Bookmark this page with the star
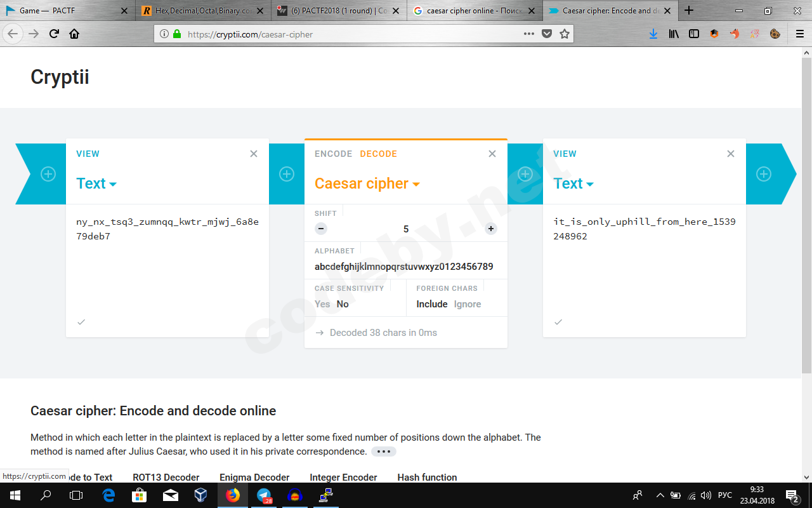812x508 pixels. (565, 34)
